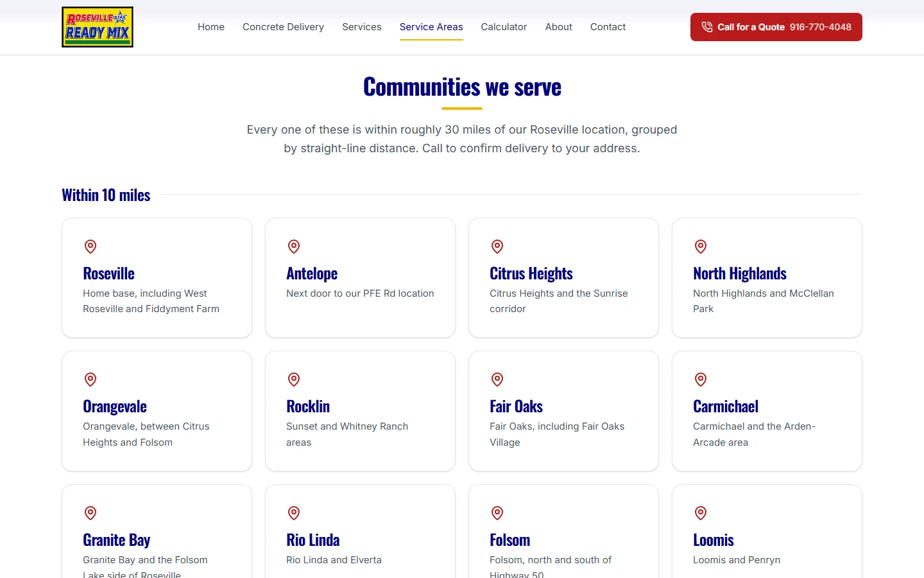Click 'Loomis and Penryn' description
The image size is (924, 578).
737,560
